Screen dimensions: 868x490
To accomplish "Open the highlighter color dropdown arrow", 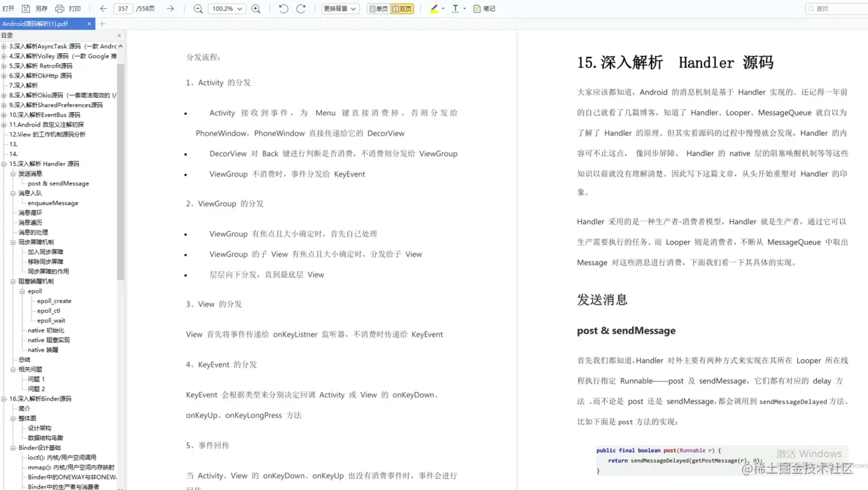I will [444, 9].
